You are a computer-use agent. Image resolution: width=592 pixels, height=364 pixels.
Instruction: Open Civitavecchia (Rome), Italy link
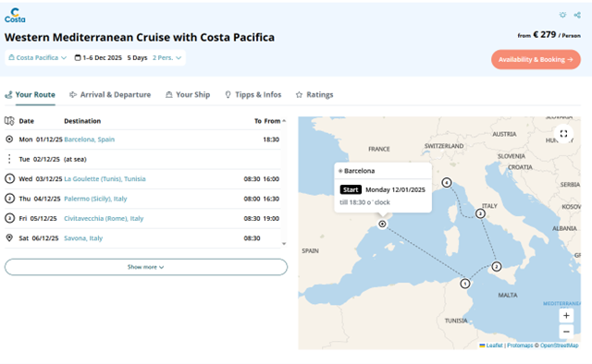pyautogui.click(x=104, y=218)
